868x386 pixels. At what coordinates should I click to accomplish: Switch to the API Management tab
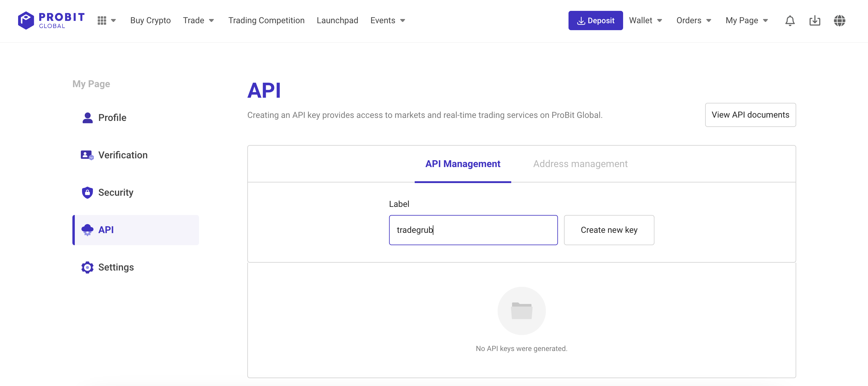pyautogui.click(x=463, y=164)
